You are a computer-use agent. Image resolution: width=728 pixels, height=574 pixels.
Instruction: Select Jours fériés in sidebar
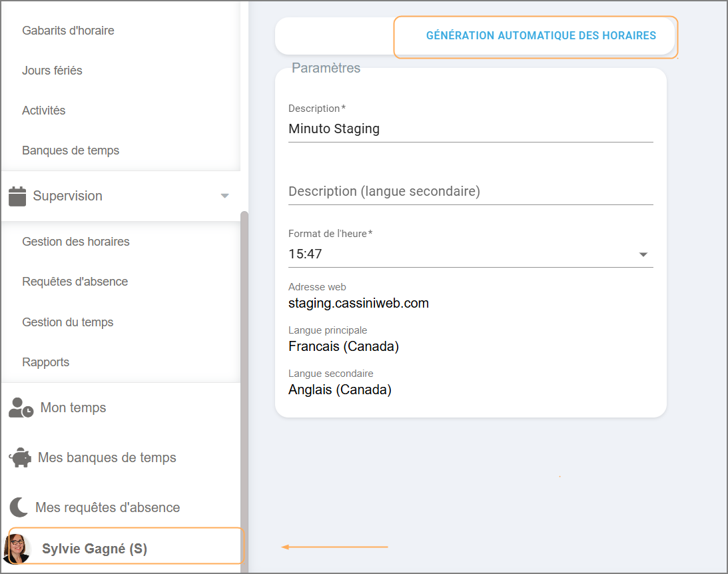click(52, 71)
